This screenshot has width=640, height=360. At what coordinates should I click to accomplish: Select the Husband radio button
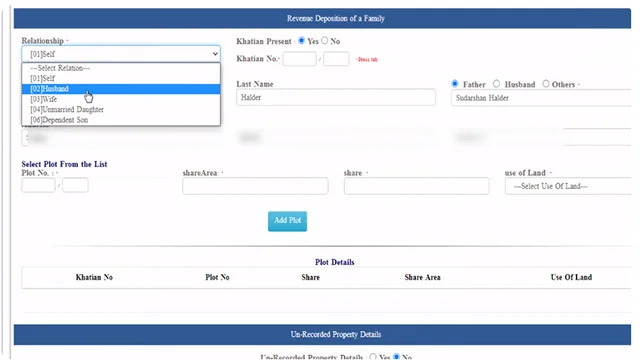point(496,84)
